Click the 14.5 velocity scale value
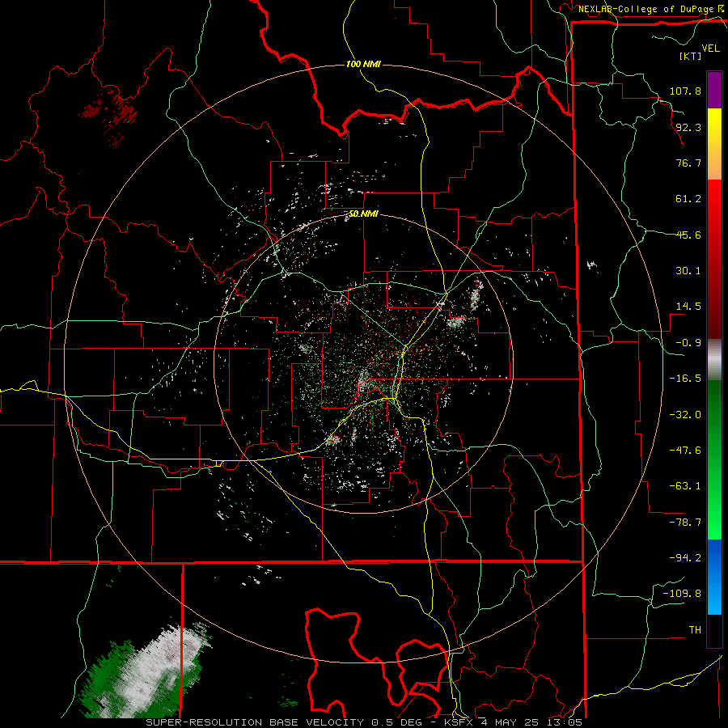 pyautogui.click(x=688, y=307)
